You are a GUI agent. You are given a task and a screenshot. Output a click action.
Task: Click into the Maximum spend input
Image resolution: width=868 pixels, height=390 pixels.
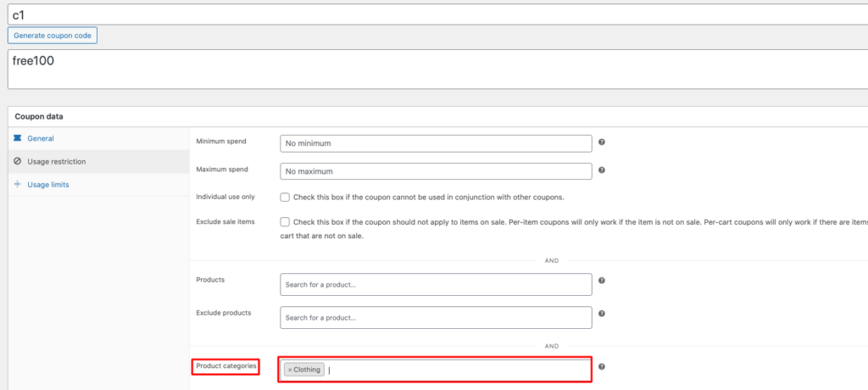pos(435,171)
